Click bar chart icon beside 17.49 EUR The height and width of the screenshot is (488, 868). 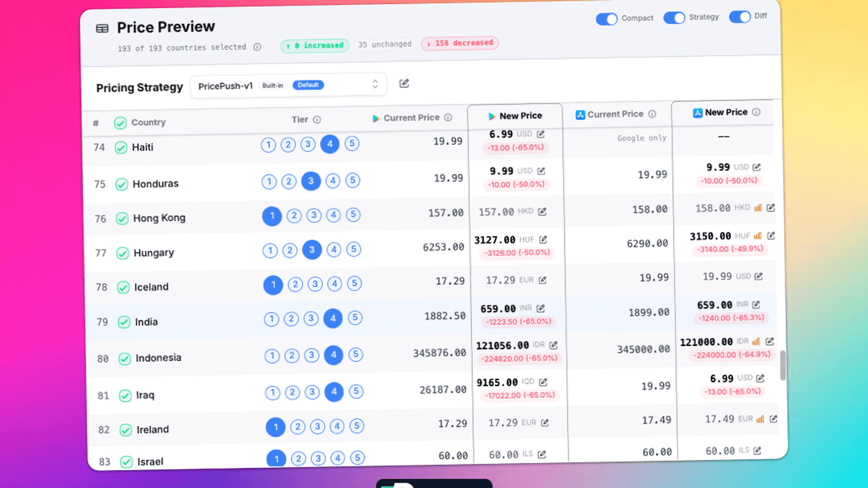tap(760, 419)
